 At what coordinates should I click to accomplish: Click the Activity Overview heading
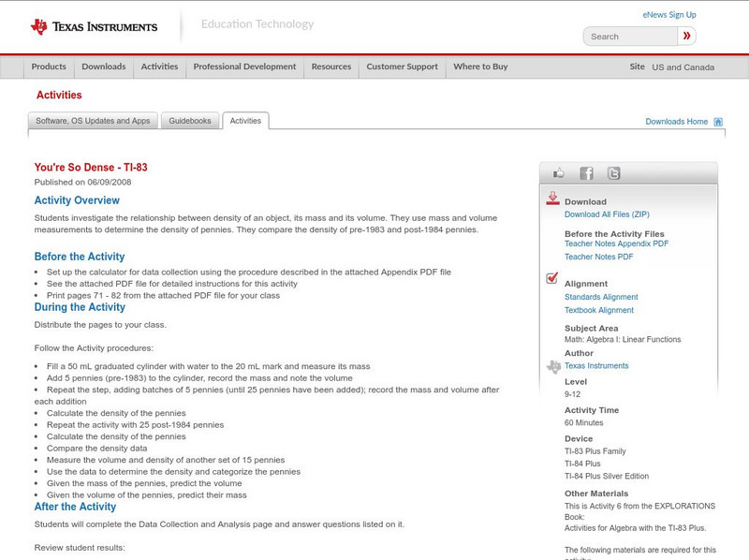tap(77, 200)
